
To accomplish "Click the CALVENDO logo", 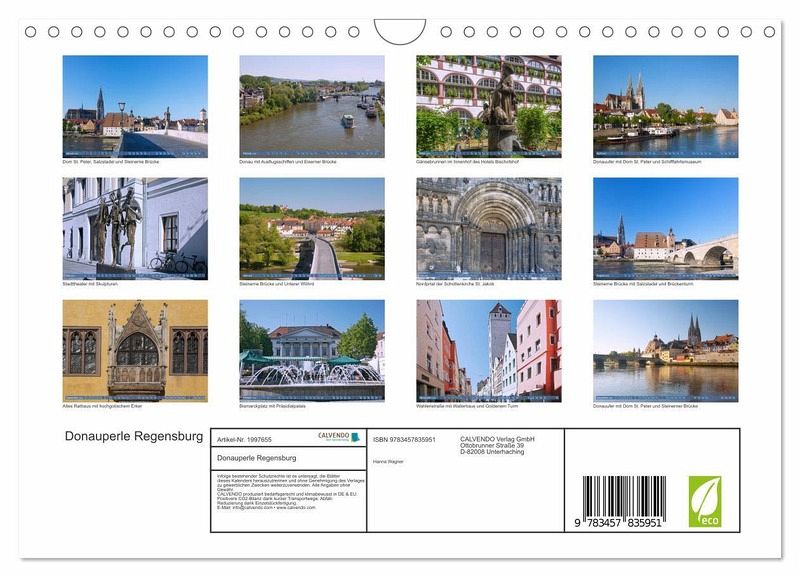I will 339,437.
